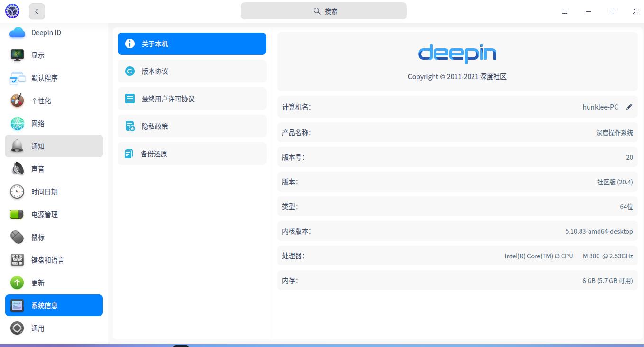Click the processor value Intel Core i3

pyautogui.click(x=569, y=256)
